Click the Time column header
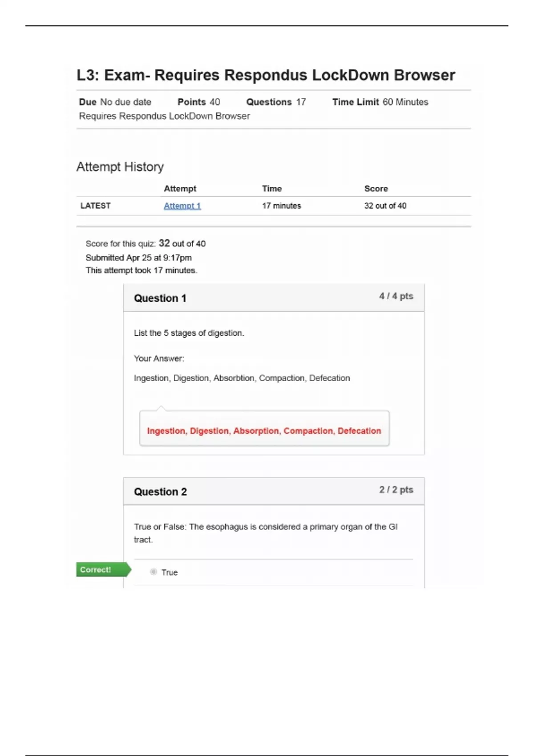The image size is (534, 756). (x=272, y=189)
